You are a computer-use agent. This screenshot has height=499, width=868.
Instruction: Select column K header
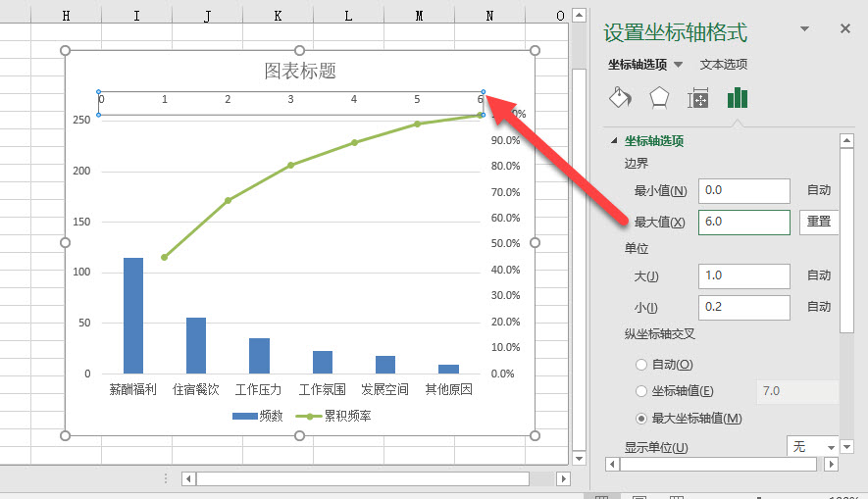tap(278, 16)
